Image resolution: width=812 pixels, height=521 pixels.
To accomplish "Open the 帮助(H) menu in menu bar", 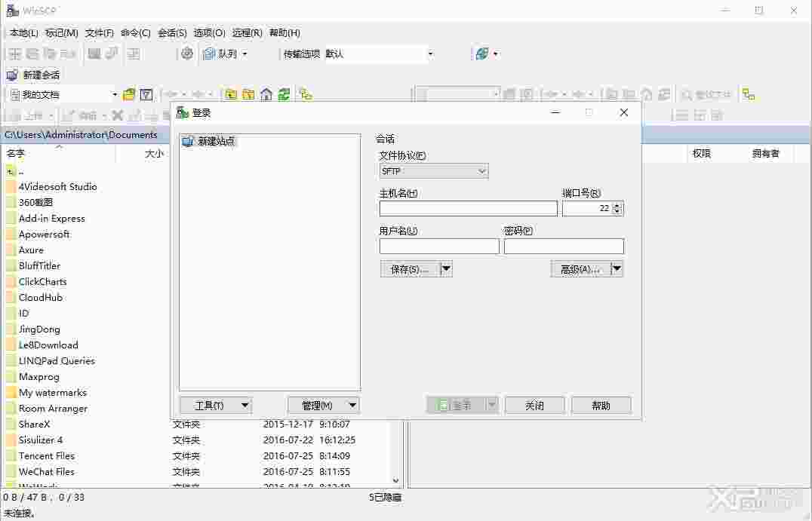I will pos(285,32).
